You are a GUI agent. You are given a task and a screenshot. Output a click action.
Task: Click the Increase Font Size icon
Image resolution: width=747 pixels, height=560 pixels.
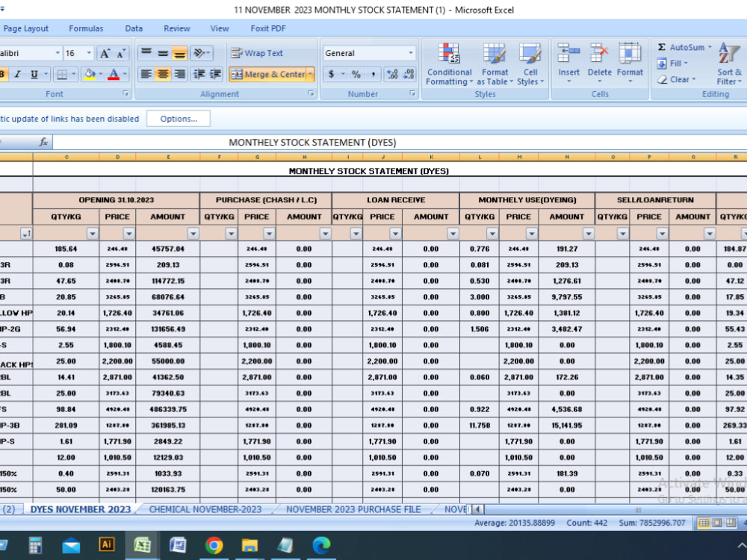[105, 53]
